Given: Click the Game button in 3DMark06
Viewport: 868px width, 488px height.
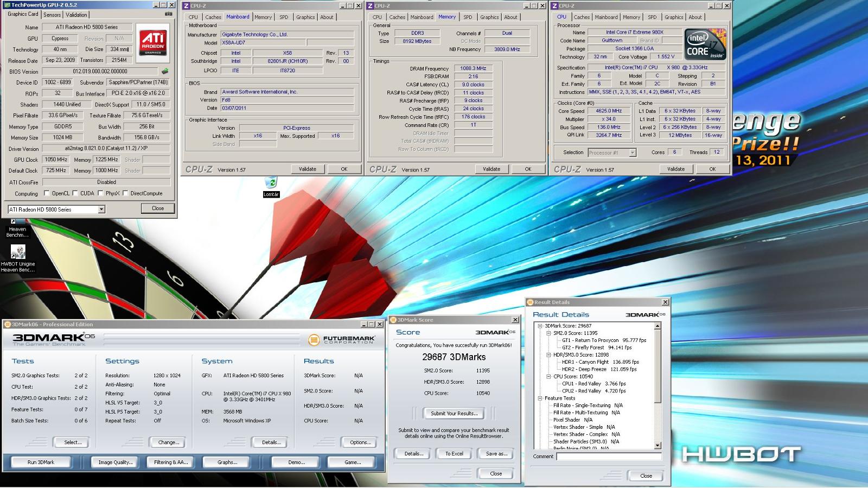Looking at the screenshot, I should (353, 462).
